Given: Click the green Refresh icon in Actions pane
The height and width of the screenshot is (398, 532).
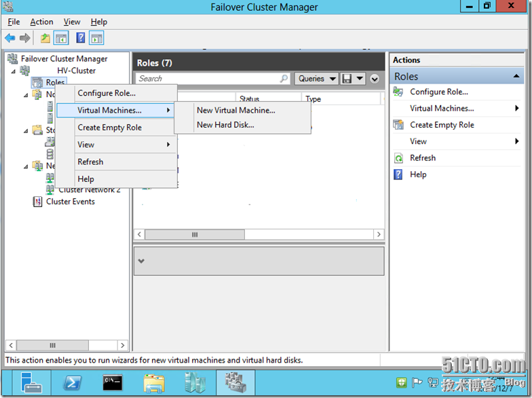Looking at the screenshot, I should (x=398, y=158).
